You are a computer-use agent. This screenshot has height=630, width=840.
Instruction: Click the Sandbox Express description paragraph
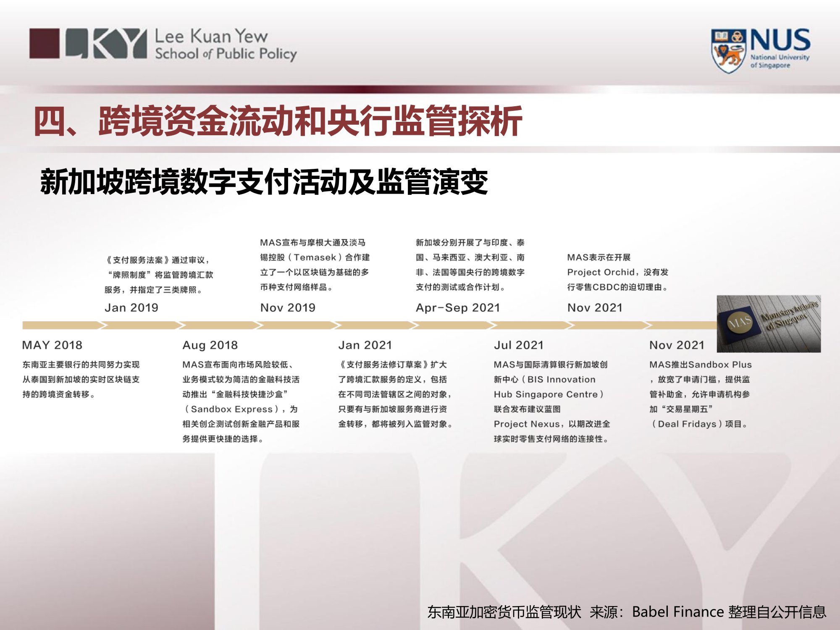coord(241,402)
